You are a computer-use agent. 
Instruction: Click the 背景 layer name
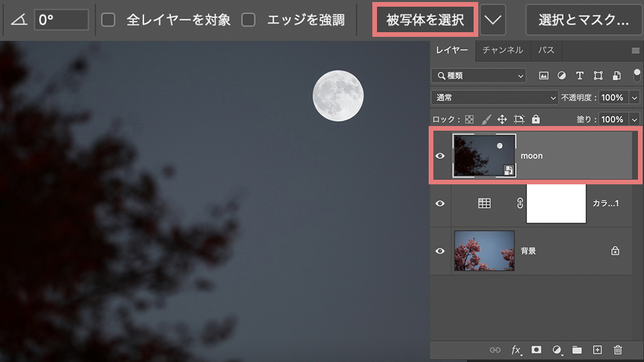[x=528, y=251]
